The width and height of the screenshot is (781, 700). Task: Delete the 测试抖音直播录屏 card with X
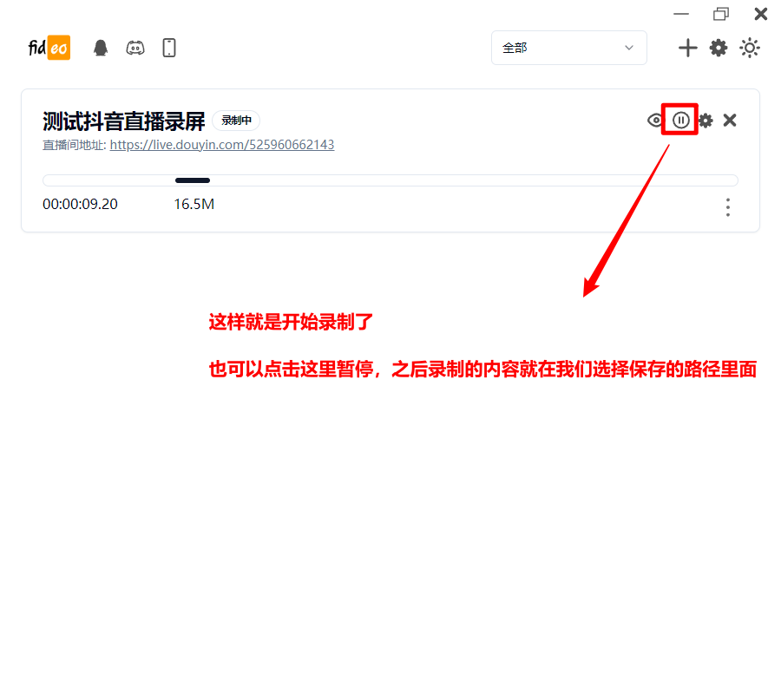click(730, 121)
